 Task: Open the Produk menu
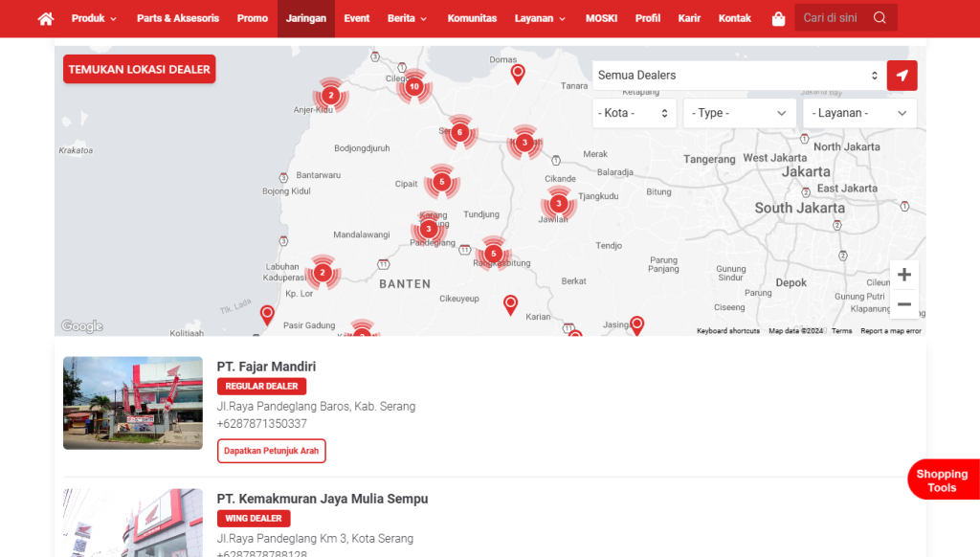click(x=94, y=18)
